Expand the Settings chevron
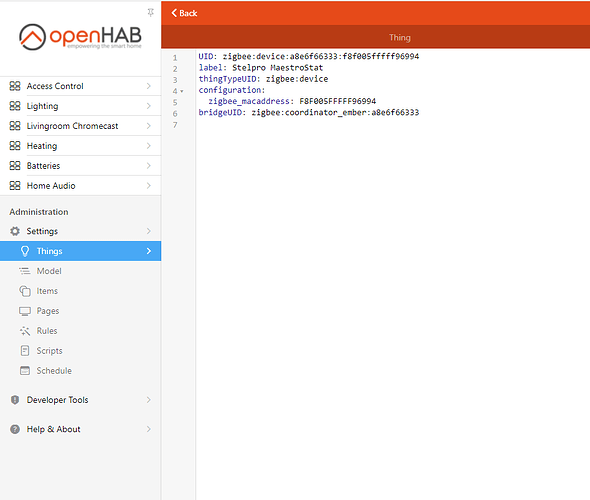The height and width of the screenshot is (500, 590). pos(149,231)
